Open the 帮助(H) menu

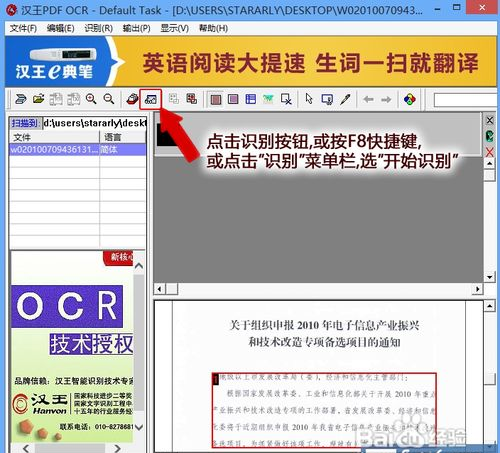[213, 28]
